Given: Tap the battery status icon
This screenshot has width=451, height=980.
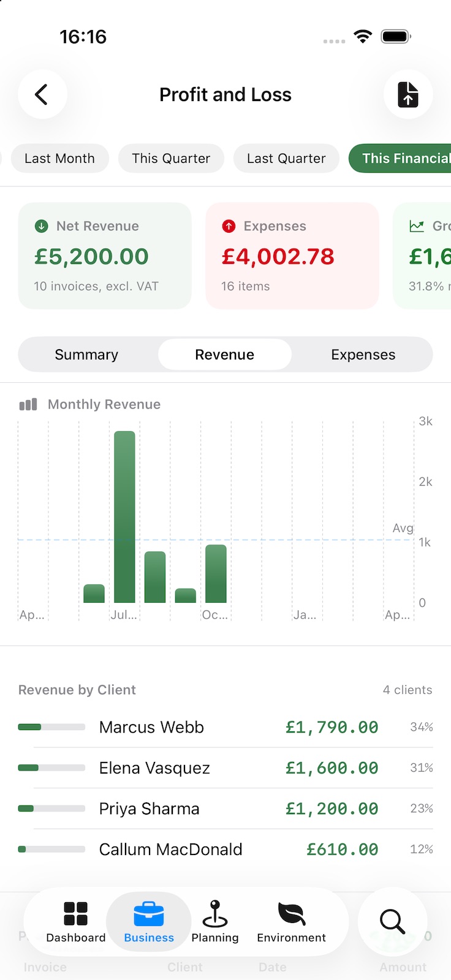Looking at the screenshot, I should tap(396, 37).
